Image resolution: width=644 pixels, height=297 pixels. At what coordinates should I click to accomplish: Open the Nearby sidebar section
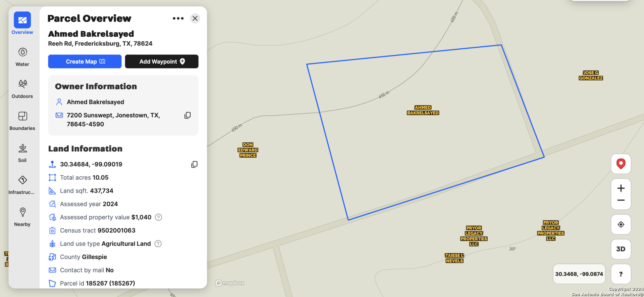pyautogui.click(x=22, y=217)
